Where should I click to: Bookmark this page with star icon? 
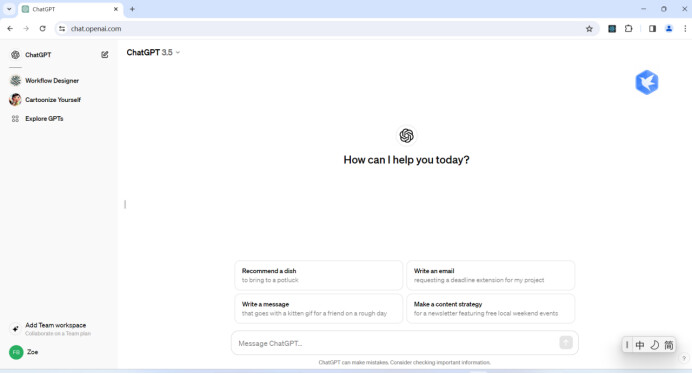pyautogui.click(x=589, y=29)
